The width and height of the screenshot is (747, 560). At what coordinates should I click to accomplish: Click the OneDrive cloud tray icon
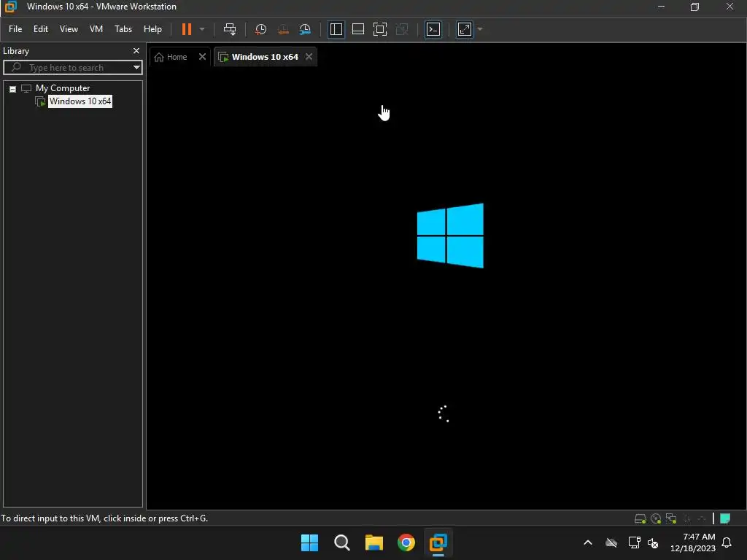[x=611, y=542]
